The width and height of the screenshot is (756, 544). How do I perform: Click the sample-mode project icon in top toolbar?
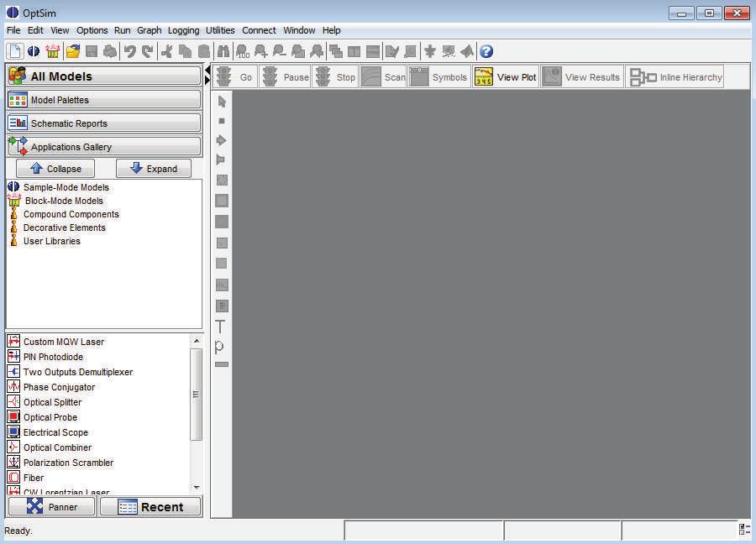point(34,51)
